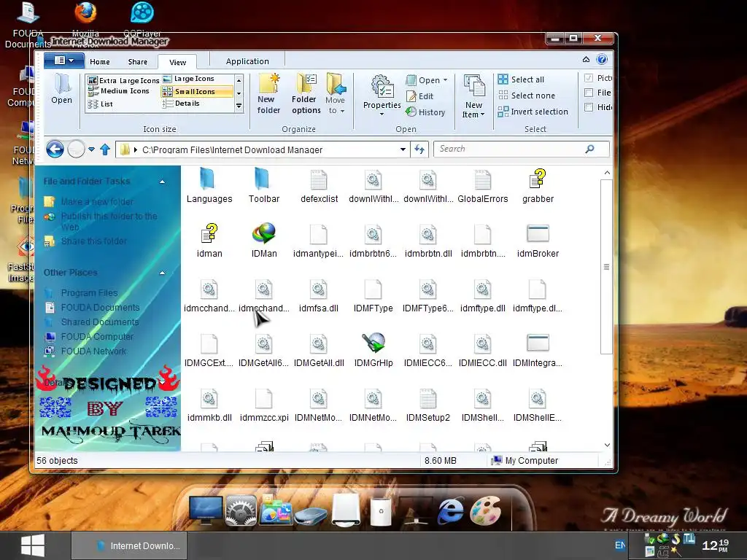
Task: Select the idmmzcc.xpi file
Action: [x=264, y=405]
